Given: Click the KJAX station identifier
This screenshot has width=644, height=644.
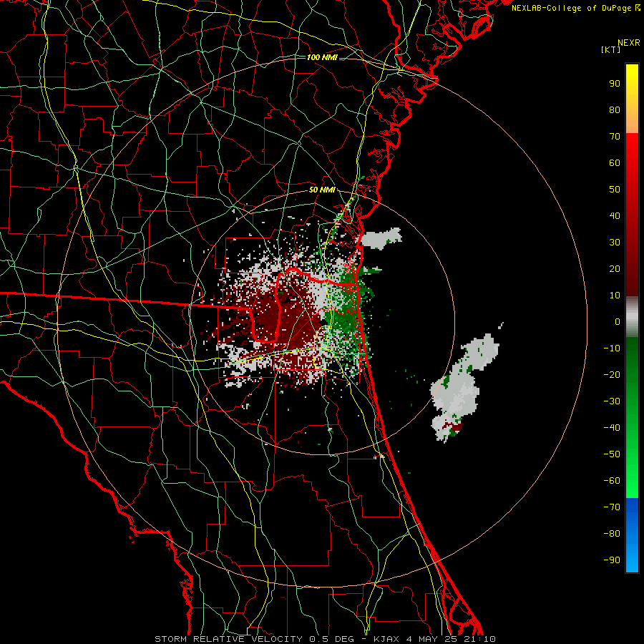Looking at the screenshot, I should (x=386, y=639).
